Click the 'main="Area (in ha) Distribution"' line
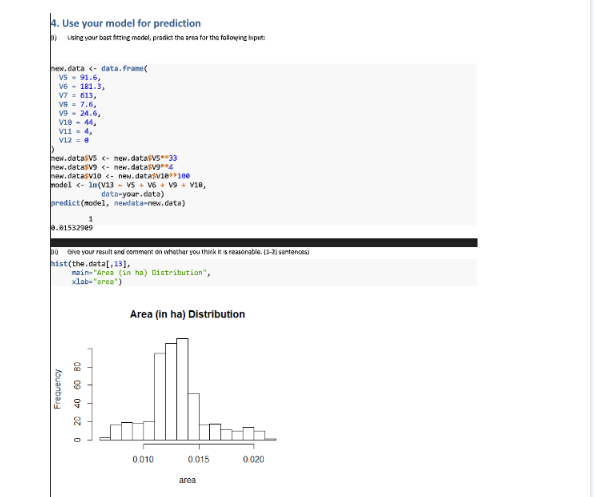Viewport: 594px width, 497px height. [x=141, y=273]
